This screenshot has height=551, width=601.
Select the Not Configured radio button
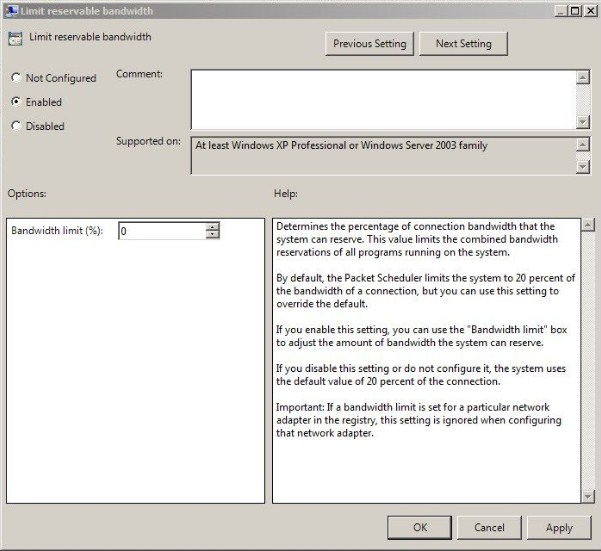pos(16,78)
